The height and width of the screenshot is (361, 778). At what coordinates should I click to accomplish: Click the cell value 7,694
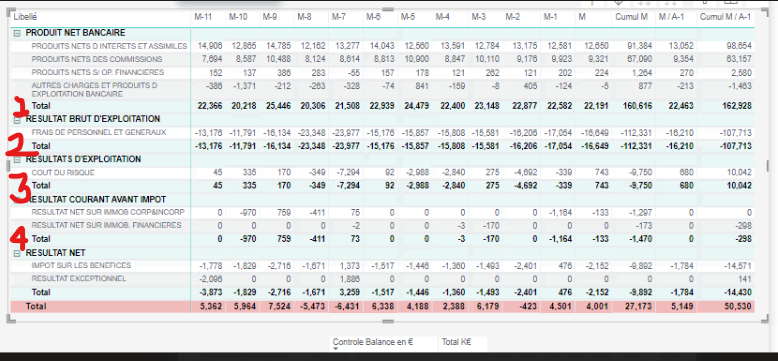click(212, 59)
